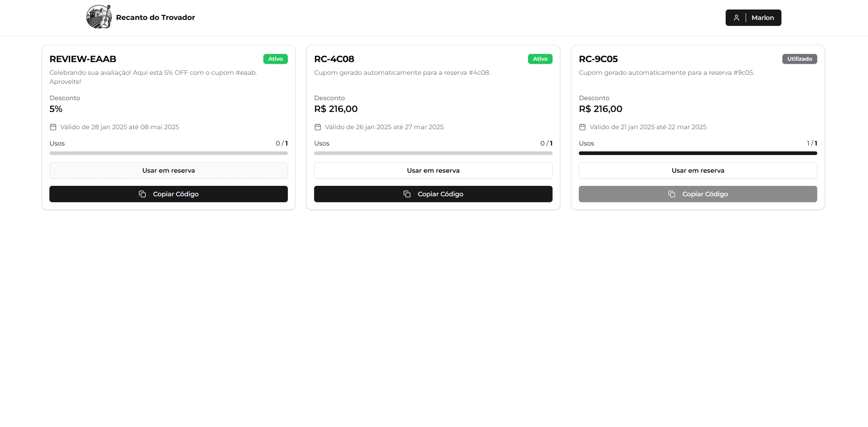Click calendar icon on REVIEW-EAAB validity line
Screen dimensions: 868x427
point(53,127)
